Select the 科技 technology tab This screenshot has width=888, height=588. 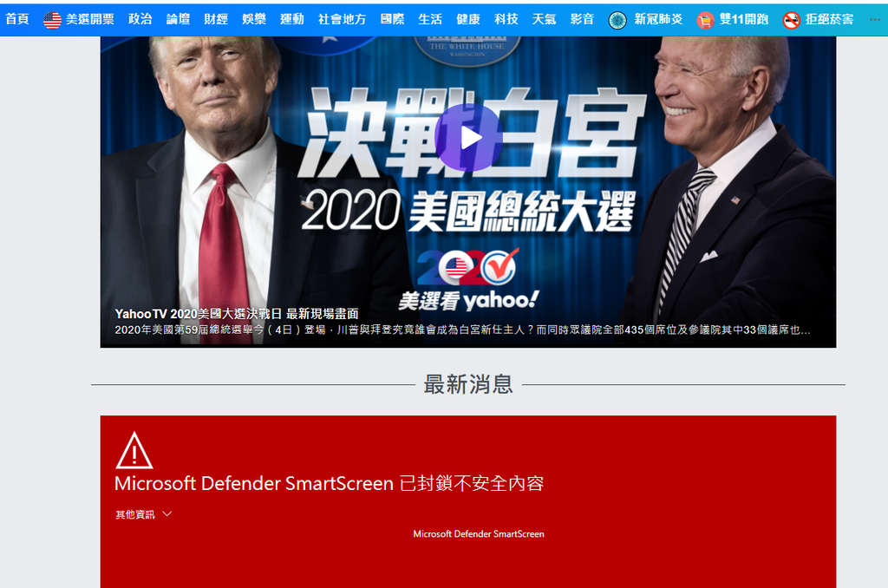click(506, 19)
